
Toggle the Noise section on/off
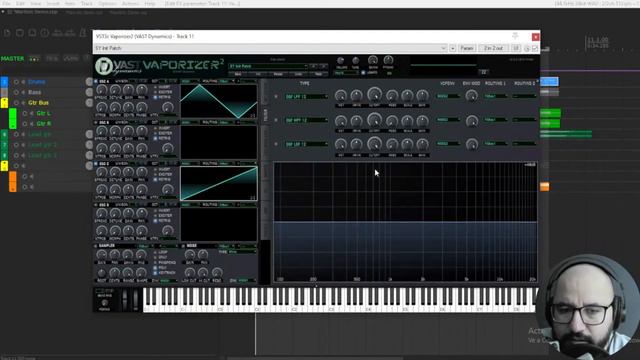click(x=183, y=246)
